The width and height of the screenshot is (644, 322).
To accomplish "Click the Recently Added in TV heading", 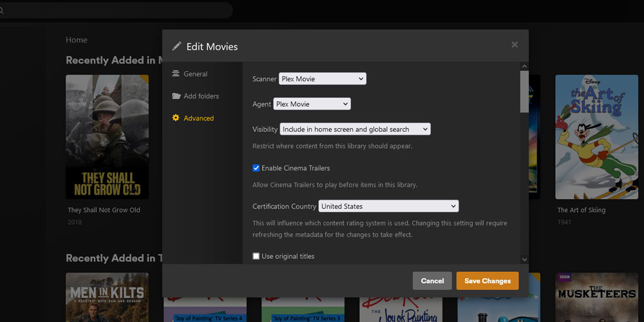I will point(114,258).
